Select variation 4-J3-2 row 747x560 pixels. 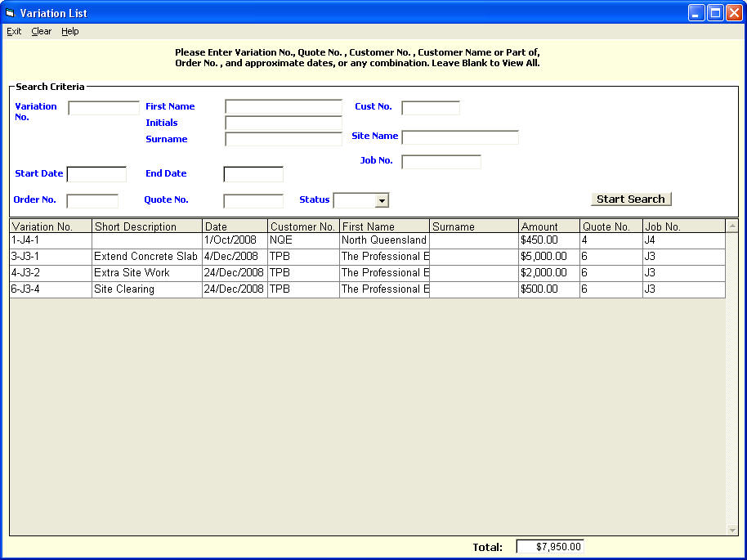point(367,273)
